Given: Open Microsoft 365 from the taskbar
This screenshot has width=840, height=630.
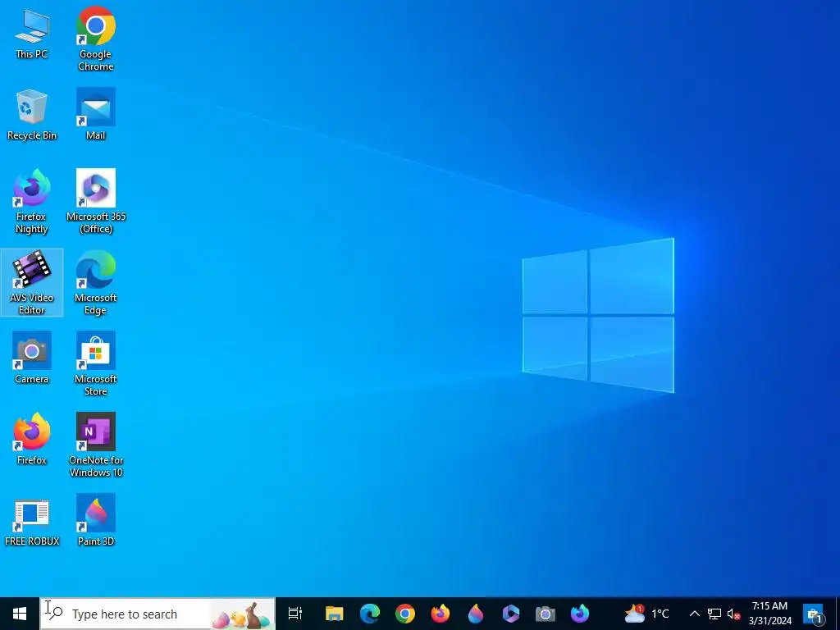Looking at the screenshot, I should pos(510,614).
